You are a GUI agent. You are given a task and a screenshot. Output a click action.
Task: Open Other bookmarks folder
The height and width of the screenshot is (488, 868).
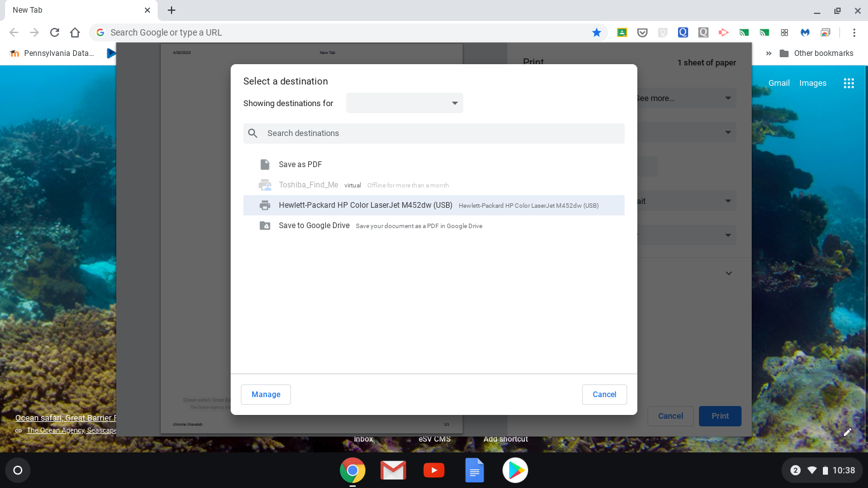point(817,53)
